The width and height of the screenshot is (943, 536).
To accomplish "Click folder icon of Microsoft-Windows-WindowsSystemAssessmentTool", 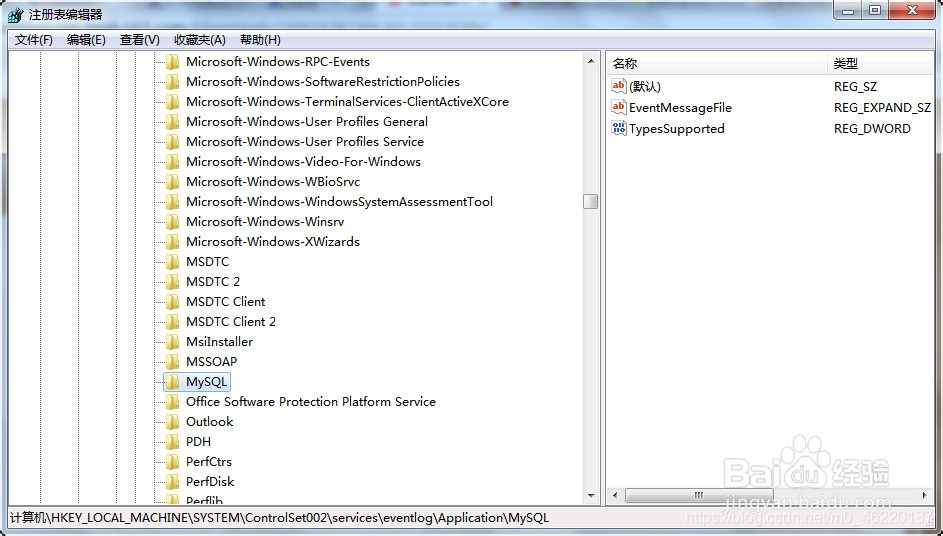I will 173,202.
